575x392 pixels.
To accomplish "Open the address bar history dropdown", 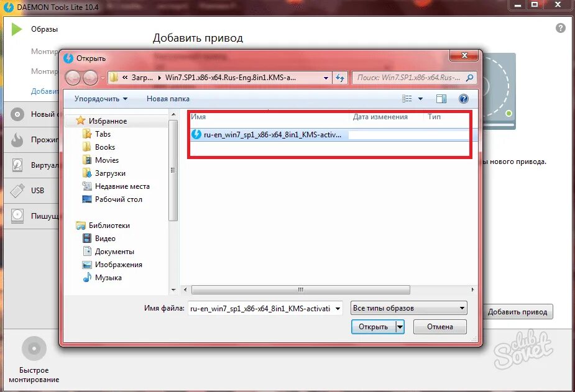I will [326, 78].
